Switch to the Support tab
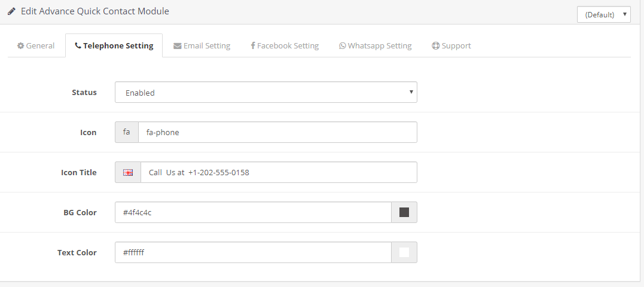This screenshot has height=287, width=644. pyautogui.click(x=451, y=45)
